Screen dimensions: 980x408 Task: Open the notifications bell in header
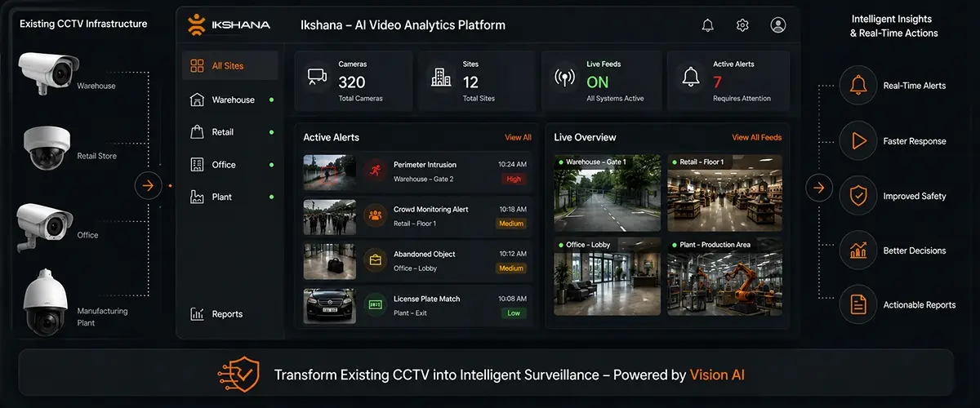coord(708,25)
